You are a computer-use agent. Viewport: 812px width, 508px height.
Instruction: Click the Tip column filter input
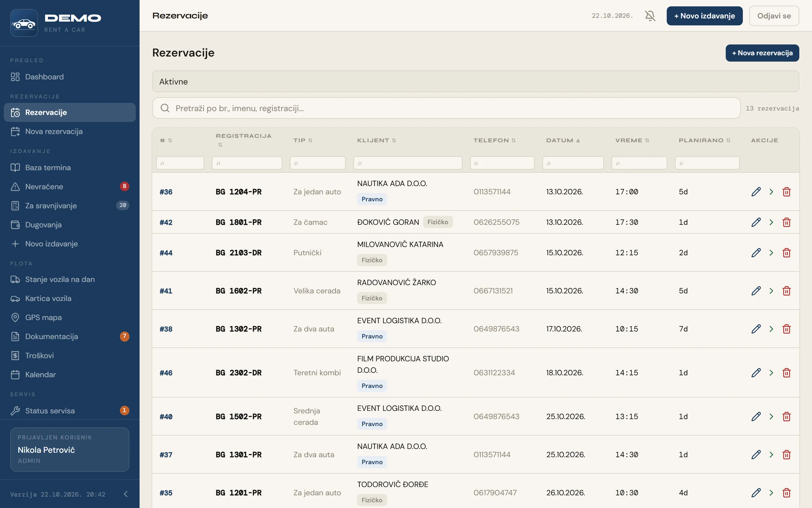coord(318,163)
